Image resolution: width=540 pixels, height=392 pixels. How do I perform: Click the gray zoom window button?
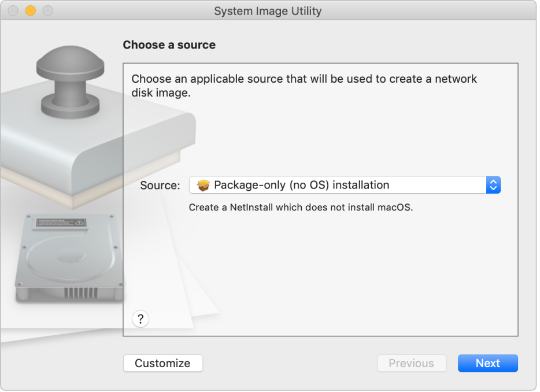click(48, 10)
